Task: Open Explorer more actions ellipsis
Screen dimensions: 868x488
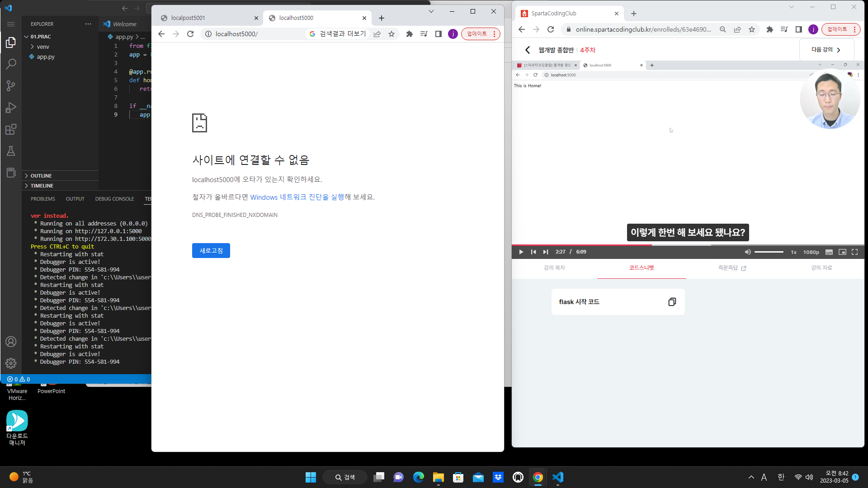Action: pos(88,24)
